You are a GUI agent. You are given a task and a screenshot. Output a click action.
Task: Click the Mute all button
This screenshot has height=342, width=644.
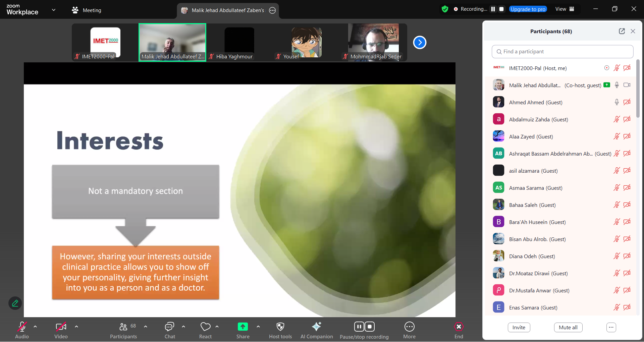(x=568, y=328)
